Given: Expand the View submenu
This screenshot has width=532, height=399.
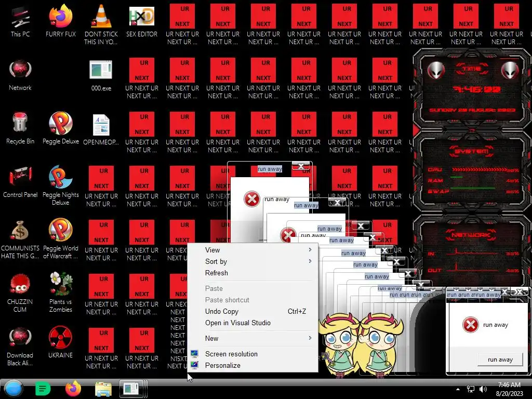Looking at the screenshot, I should point(253,250).
